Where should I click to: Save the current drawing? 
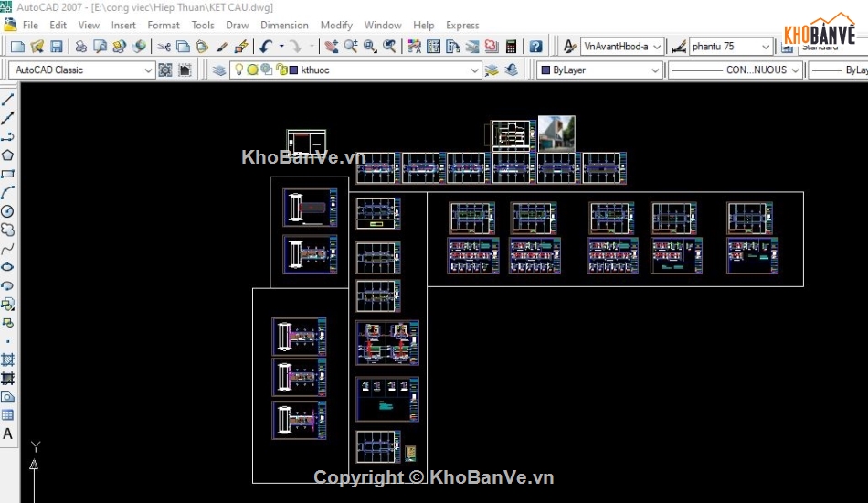[57, 47]
